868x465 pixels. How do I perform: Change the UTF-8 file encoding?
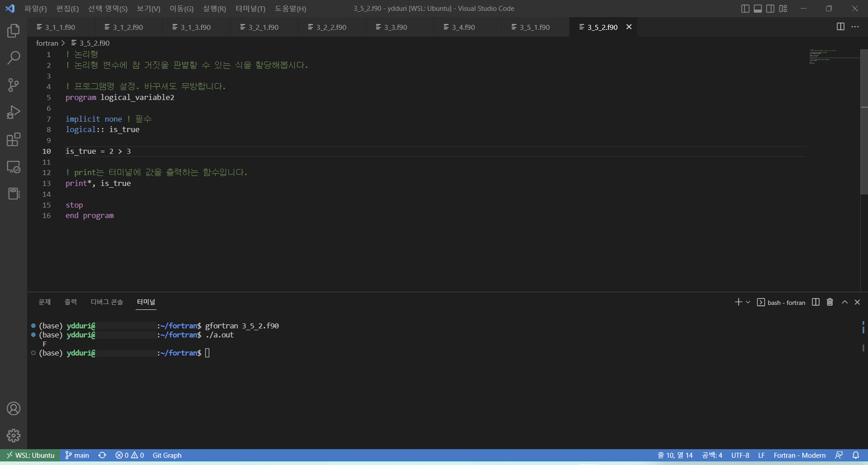tap(740, 455)
